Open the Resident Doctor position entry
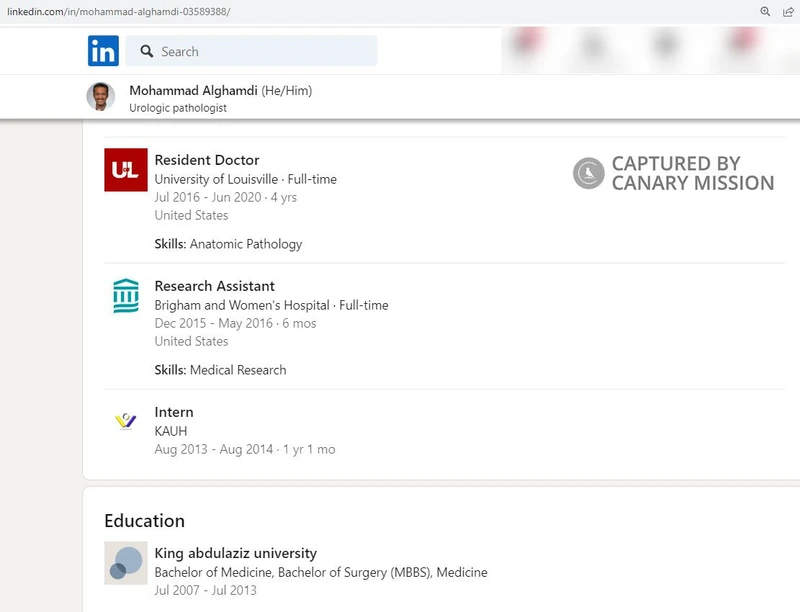 click(205, 159)
